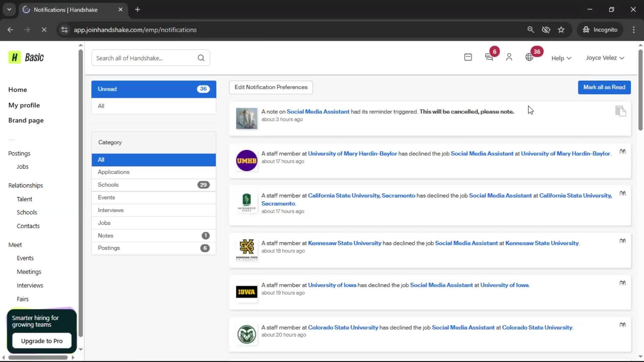Open Jobs under Postings in the sidebar
The height and width of the screenshot is (362, 644).
[22, 167]
